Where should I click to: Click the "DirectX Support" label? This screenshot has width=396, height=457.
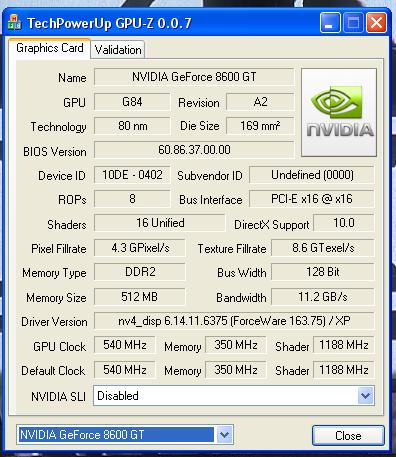pos(272,225)
